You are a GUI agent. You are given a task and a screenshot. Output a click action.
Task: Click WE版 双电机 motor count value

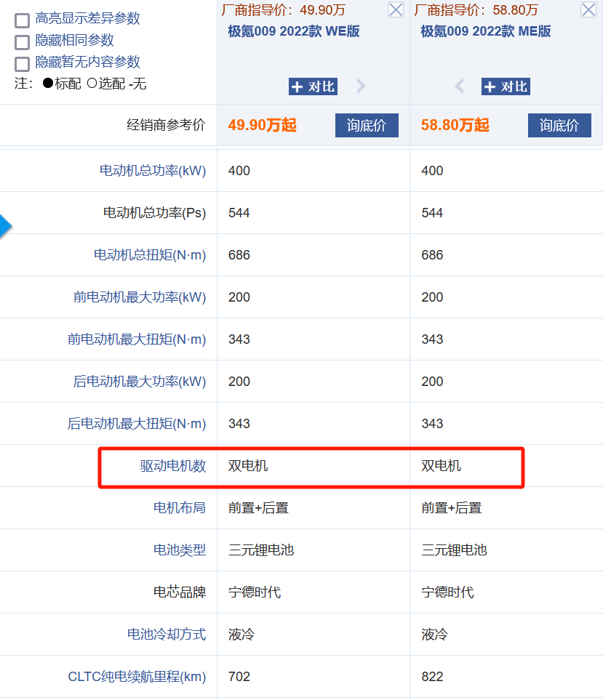pyautogui.click(x=248, y=466)
